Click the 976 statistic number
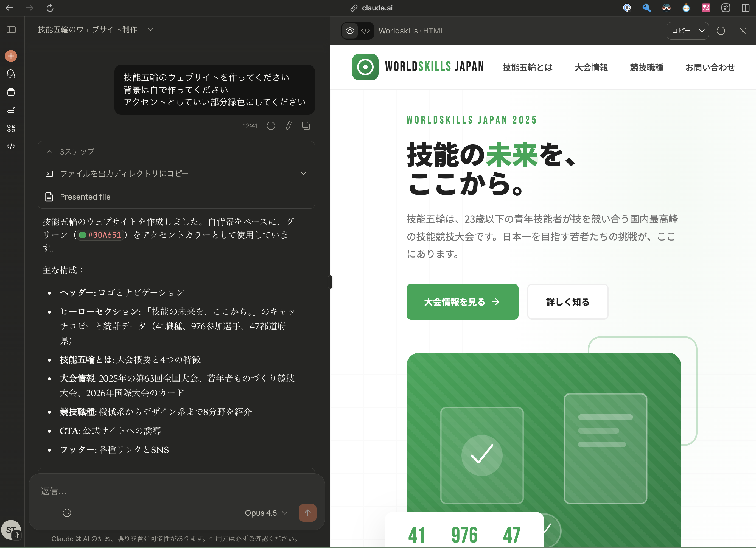This screenshot has height=548, width=756. [x=464, y=535]
